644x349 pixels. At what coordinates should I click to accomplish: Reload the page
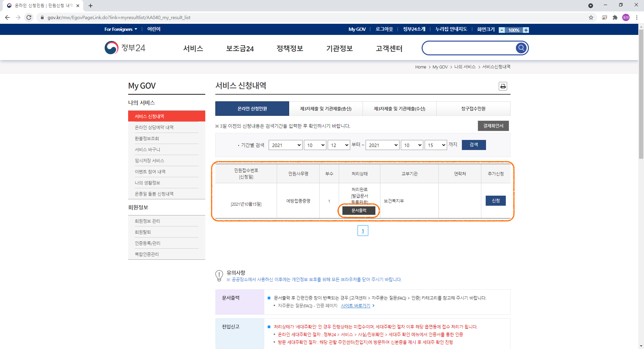(x=29, y=17)
